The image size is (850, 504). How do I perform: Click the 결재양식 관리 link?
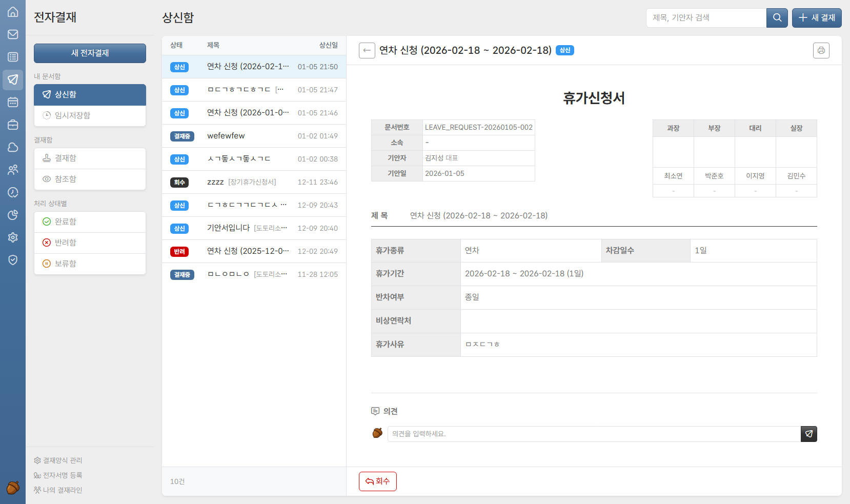[58, 460]
